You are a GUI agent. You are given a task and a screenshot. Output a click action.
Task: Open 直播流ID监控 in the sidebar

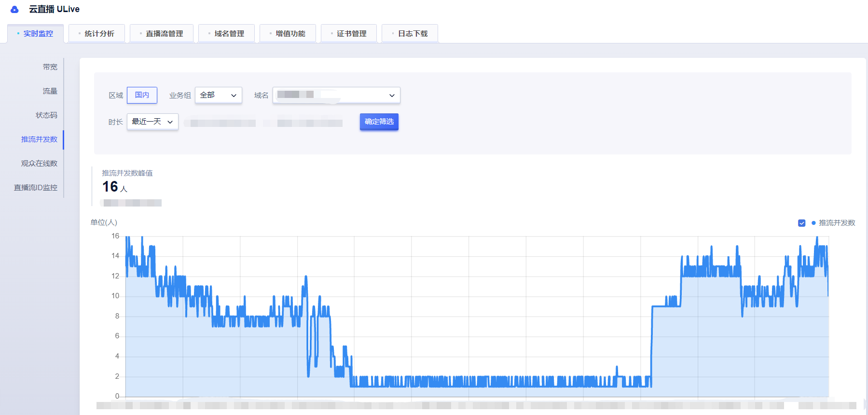point(36,188)
